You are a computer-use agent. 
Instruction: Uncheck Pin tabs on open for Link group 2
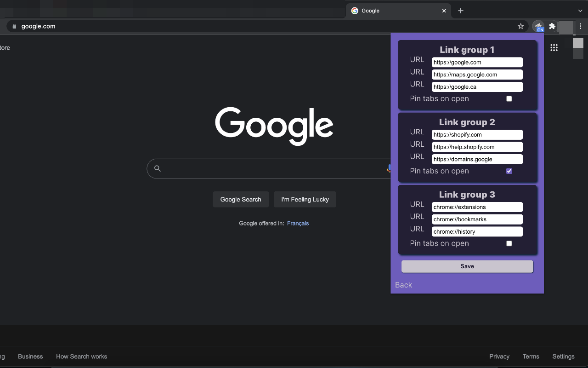[509, 171]
